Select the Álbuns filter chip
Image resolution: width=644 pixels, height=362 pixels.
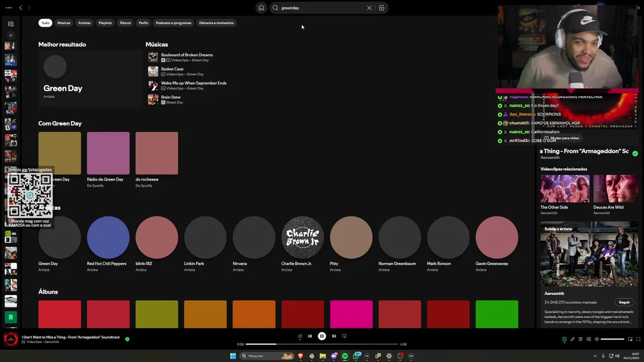pos(125,23)
